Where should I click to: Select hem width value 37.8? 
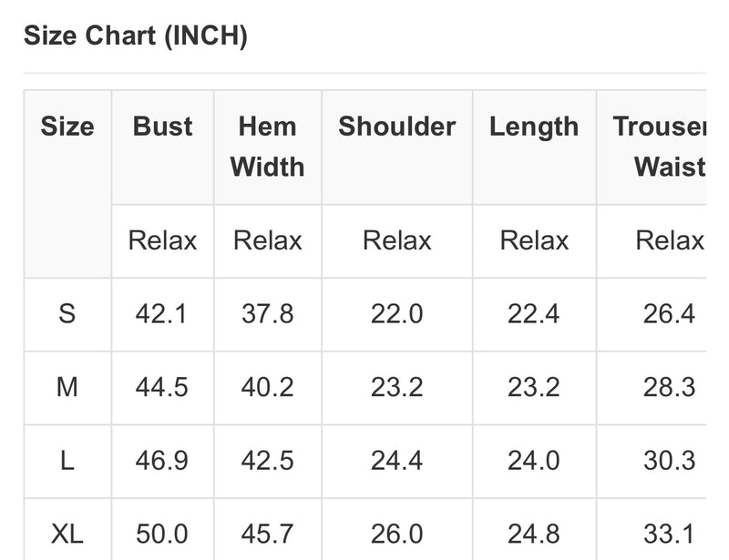pos(267,314)
